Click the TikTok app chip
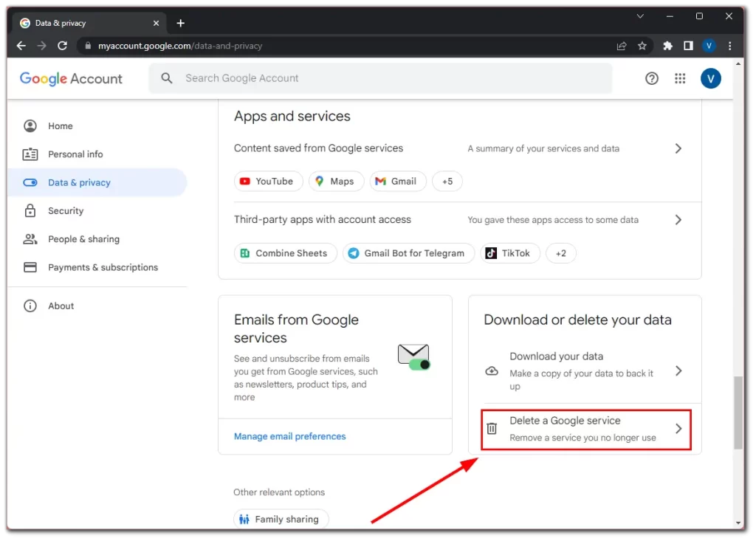756x541 pixels. (x=509, y=253)
